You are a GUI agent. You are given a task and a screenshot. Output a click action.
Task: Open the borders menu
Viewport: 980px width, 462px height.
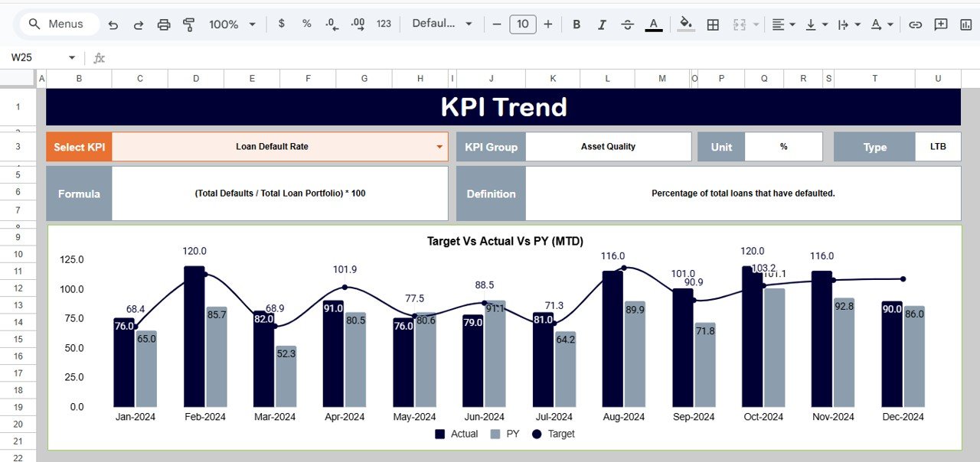[712, 24]
